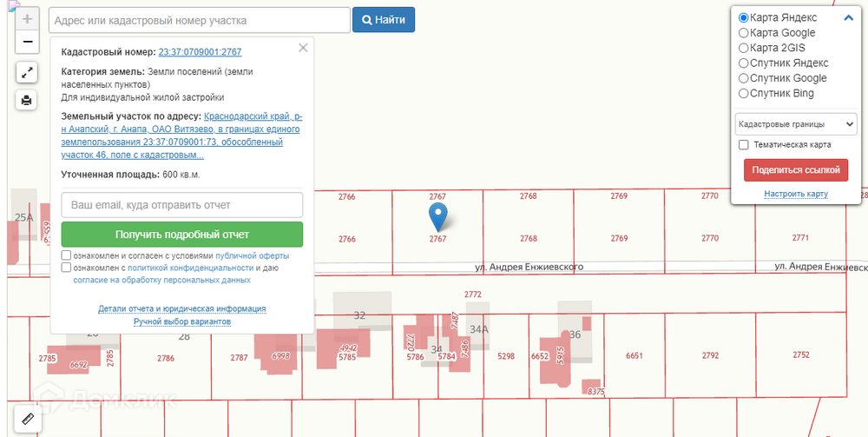Click the blue map pin marker
The height and width of the screenshot is (437, 868).
pyautogui.click(x=438, y=216)
